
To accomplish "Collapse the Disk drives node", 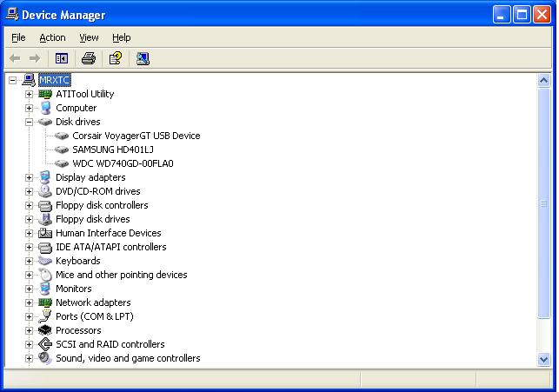I will [x=29, y=122].
